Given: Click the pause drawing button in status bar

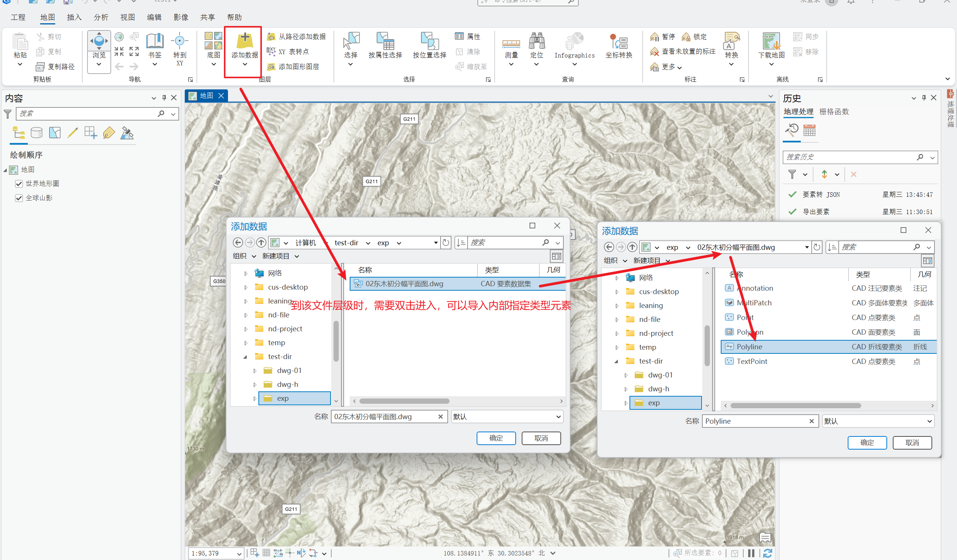Looking at the screenshot, I should tap(751, 553).
